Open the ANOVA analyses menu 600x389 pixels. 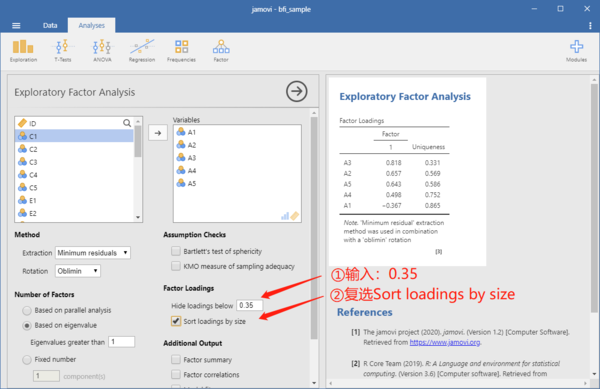pyautogui.click(x=102, y=50)
